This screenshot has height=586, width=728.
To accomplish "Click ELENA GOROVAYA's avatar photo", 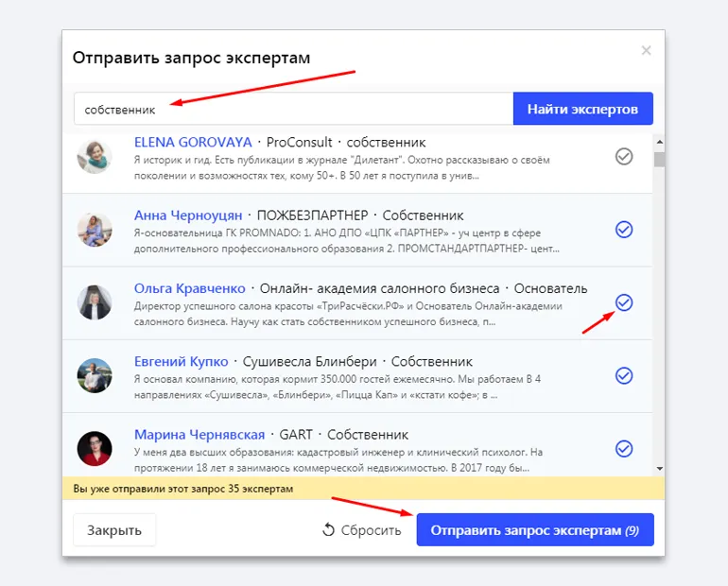I will (x=95, y=156).
